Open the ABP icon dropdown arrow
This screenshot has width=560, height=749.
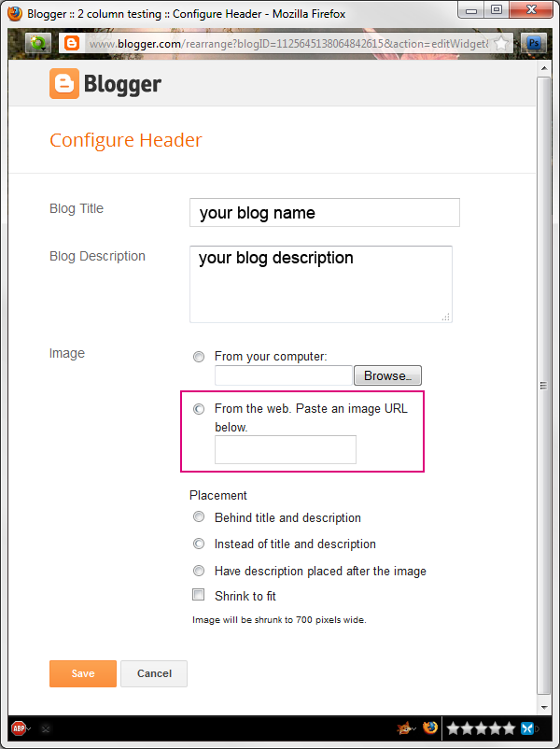point(29,729)
